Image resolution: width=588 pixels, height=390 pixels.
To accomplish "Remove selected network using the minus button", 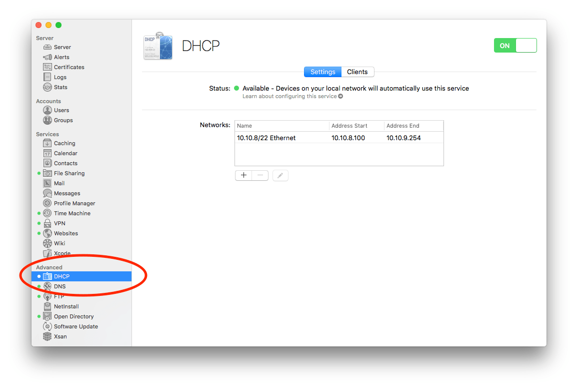I will [x=259, y=175].
